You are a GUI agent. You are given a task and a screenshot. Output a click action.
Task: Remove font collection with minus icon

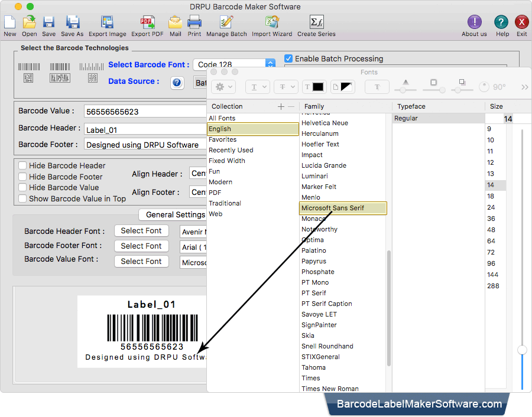tap(291, 106)
